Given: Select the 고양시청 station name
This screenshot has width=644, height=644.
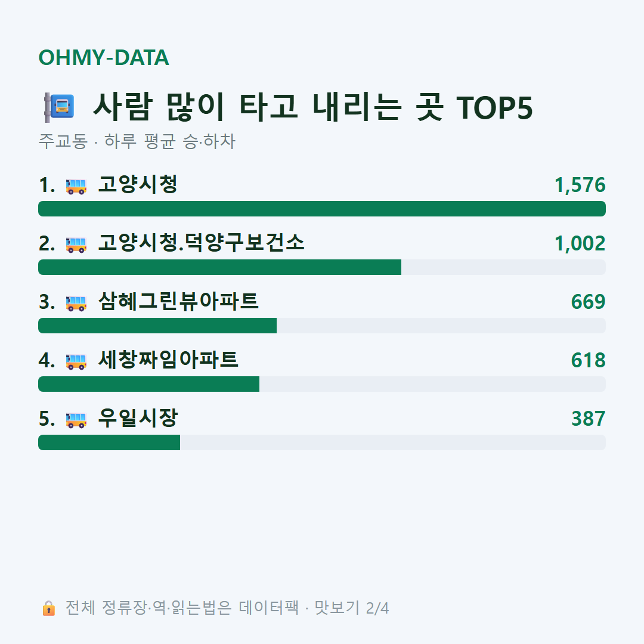Looking at the screenshot, I should (x=138, y=184).
